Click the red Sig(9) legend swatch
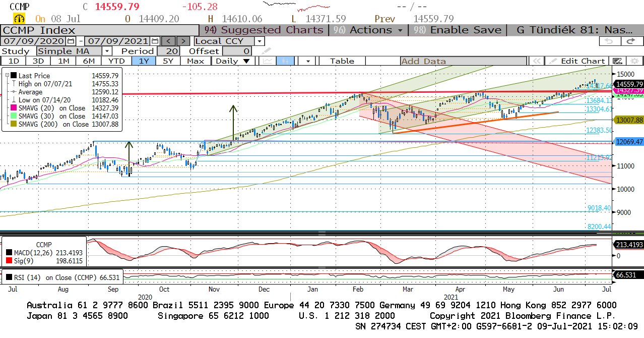 [x=9, y=261]
